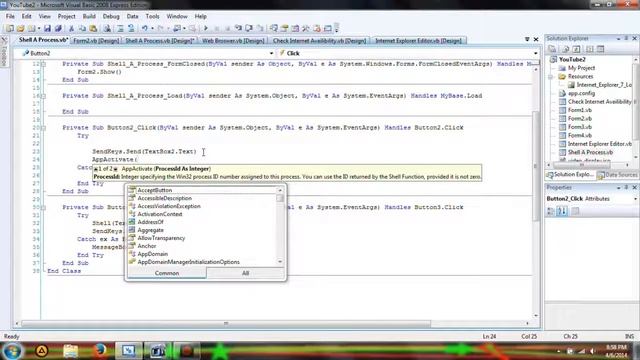Open Firefox from the Windows taskbar
This screenshot has width=640, height=360.
[100, 351]
